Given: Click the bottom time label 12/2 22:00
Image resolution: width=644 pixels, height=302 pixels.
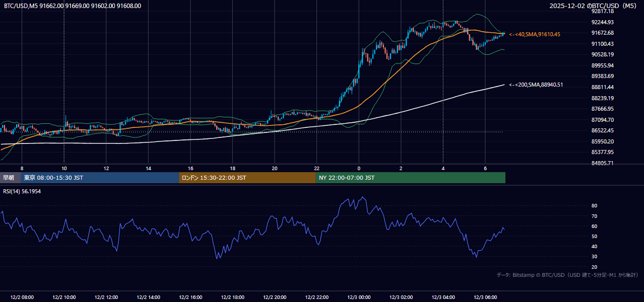Looking at the screenshot, I should [316, 297].
